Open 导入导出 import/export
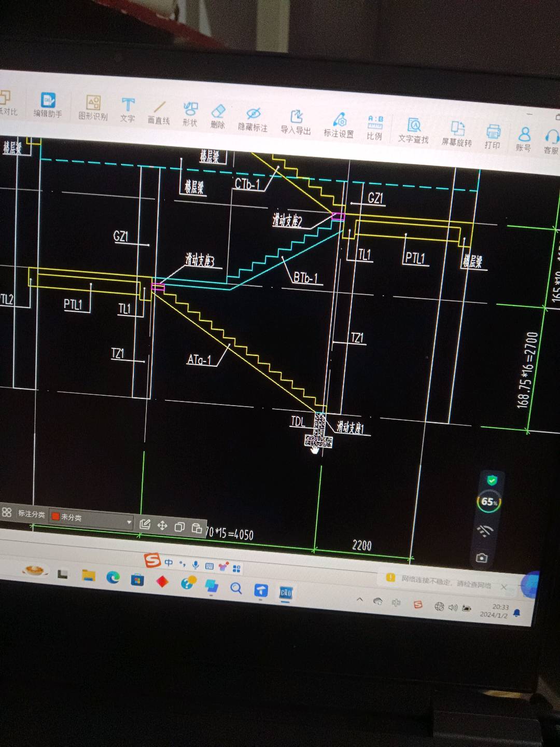The height and width of the screenshot is (747, 560). pos(296,122)
